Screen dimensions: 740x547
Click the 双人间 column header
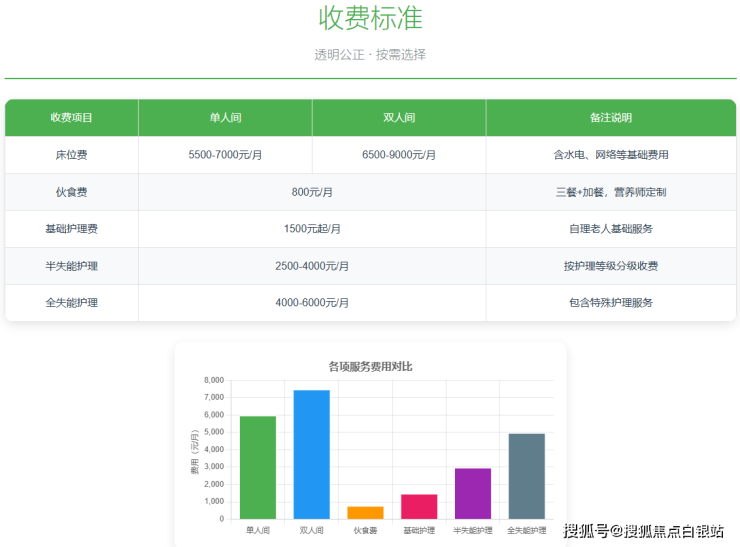click(x=399, y=118)
